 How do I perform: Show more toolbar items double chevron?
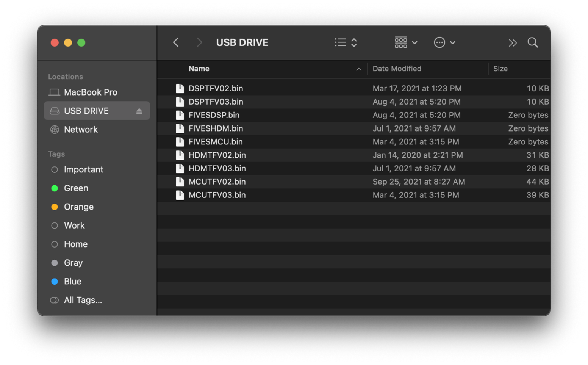[x=513, y=43]
